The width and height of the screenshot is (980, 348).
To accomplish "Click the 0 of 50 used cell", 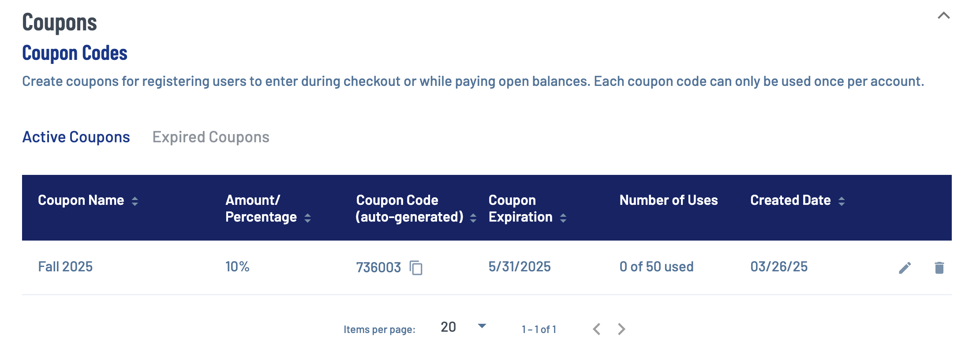I will point(656,267).
